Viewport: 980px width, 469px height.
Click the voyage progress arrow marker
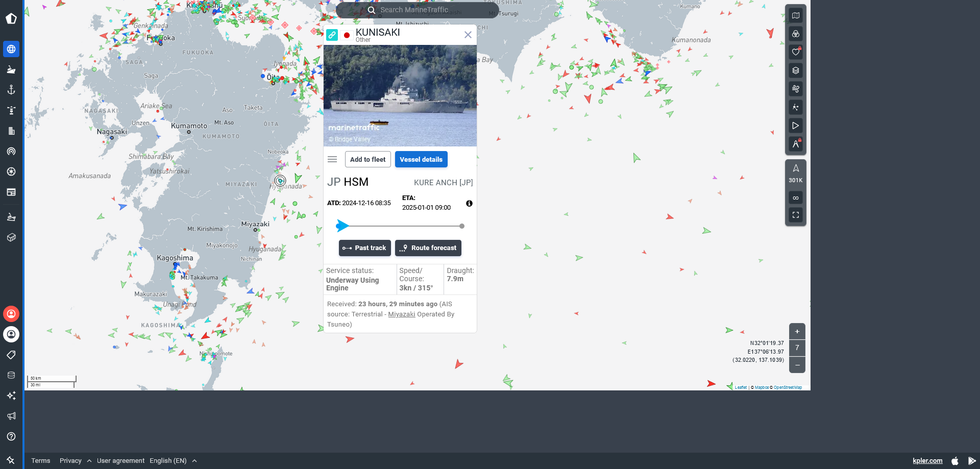pyautogui.click(x=342, y=226)
